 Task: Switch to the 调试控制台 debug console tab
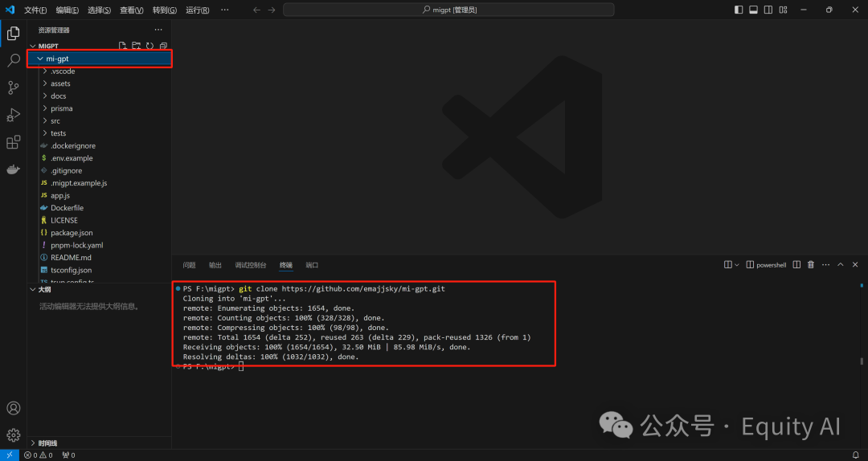[x=251, y=265]
